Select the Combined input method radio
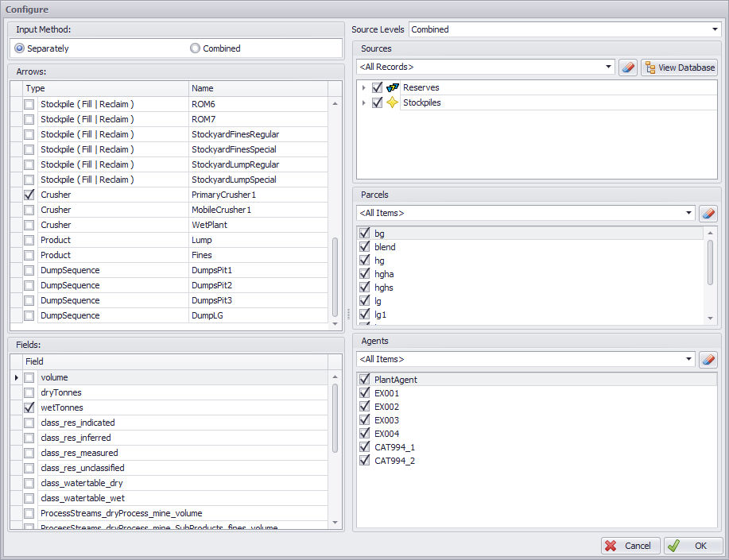Image resolution: width=729 pixels, height=560 pixels. point(196,48)
